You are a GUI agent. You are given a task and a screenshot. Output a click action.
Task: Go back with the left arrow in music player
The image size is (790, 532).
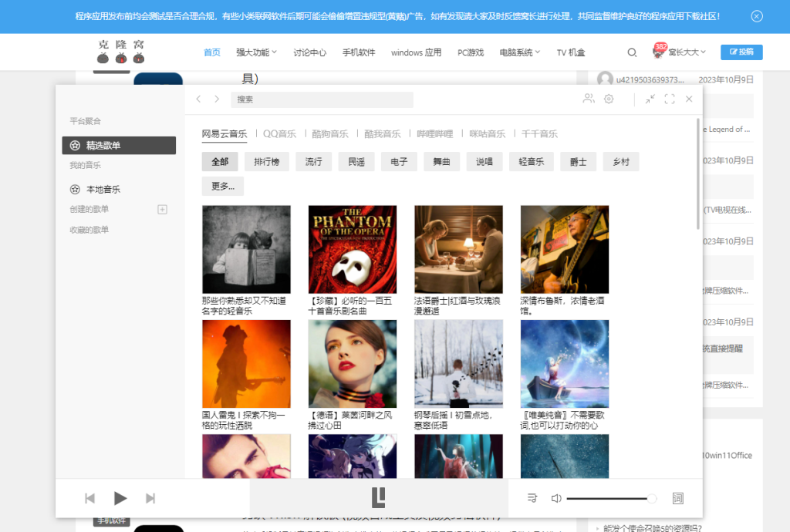pyautogui.click(x=198, y=99)
